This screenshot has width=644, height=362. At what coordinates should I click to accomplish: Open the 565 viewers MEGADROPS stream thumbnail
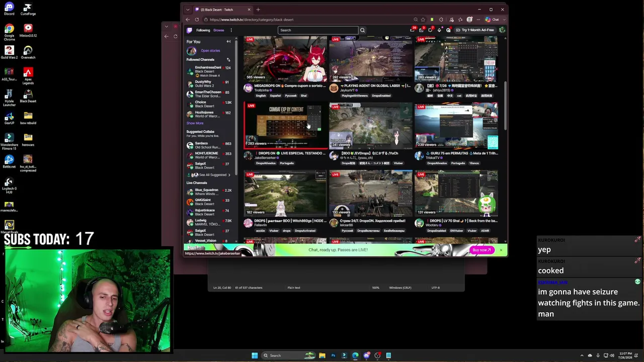(x=285, y=58)
